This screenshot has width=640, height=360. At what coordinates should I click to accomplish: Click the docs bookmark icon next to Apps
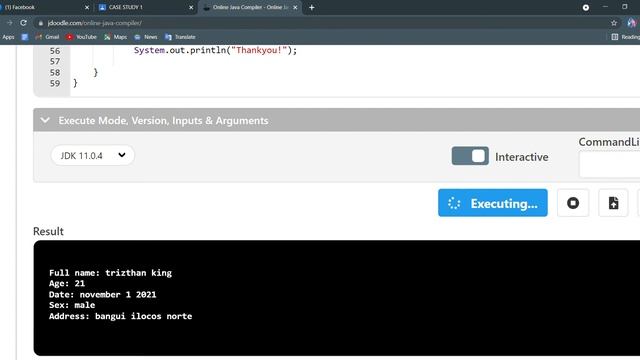(25, 37)
